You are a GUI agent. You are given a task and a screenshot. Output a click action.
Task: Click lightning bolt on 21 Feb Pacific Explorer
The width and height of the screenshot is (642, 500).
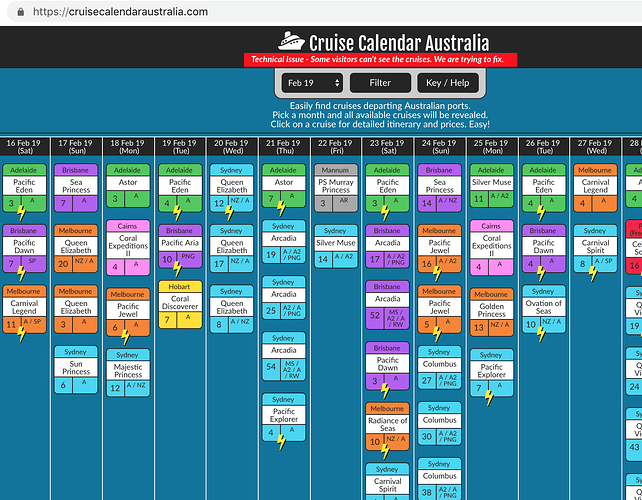[281, 442]
